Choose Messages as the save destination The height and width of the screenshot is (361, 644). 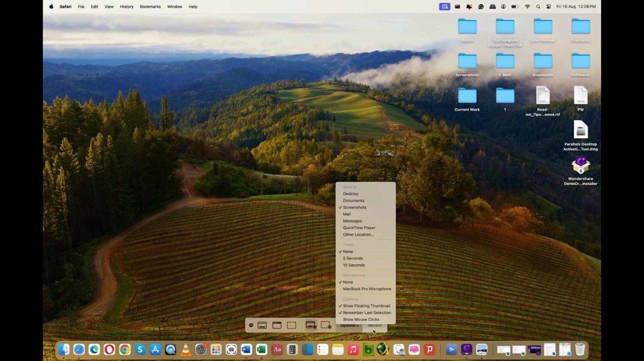(352, 221)
